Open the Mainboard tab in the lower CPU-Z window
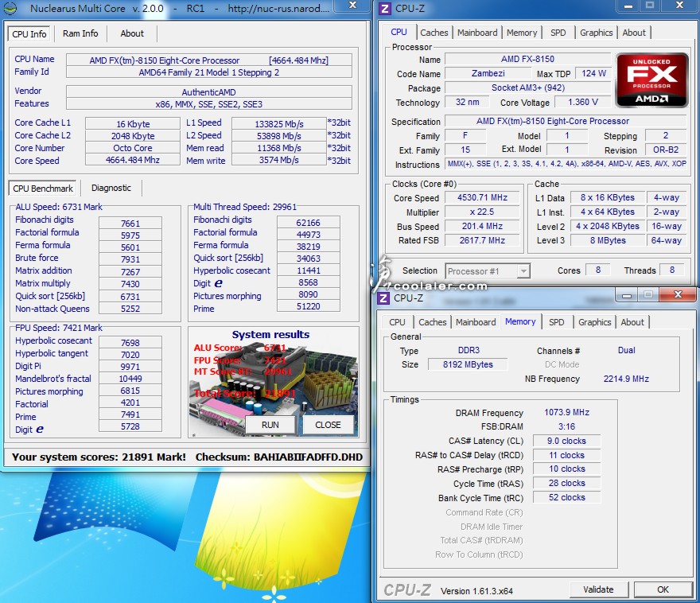700x603 pixels. [x=476, y=322]
